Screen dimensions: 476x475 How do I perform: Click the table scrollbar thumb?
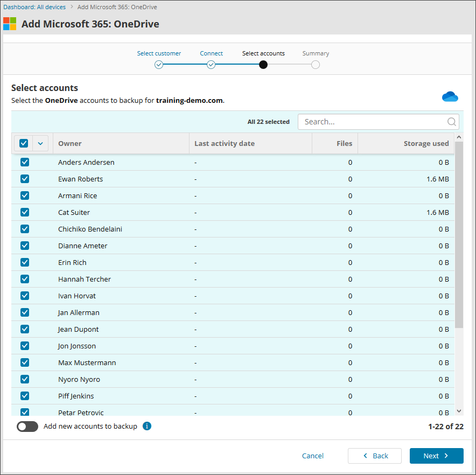[459, 234]
